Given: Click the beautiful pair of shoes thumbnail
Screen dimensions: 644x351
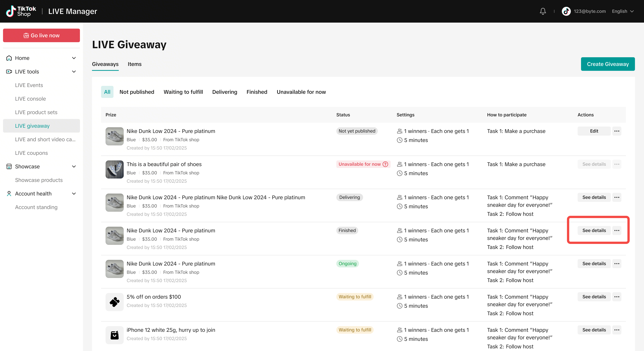Looking at the screenshot, I should [114, 169].
